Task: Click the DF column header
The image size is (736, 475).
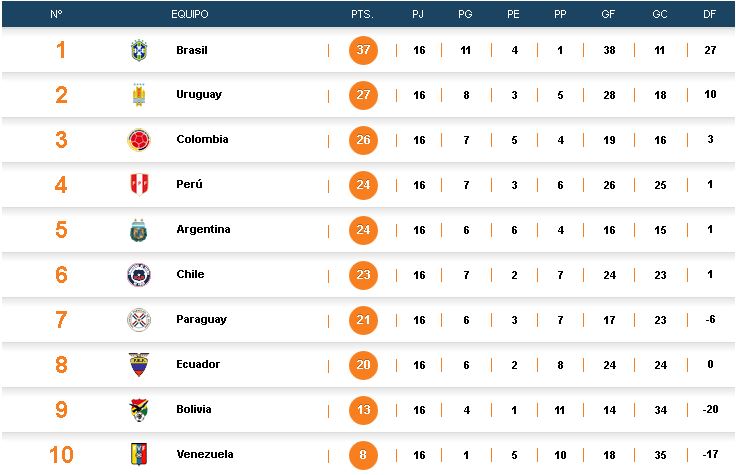Action: point(709,15)
